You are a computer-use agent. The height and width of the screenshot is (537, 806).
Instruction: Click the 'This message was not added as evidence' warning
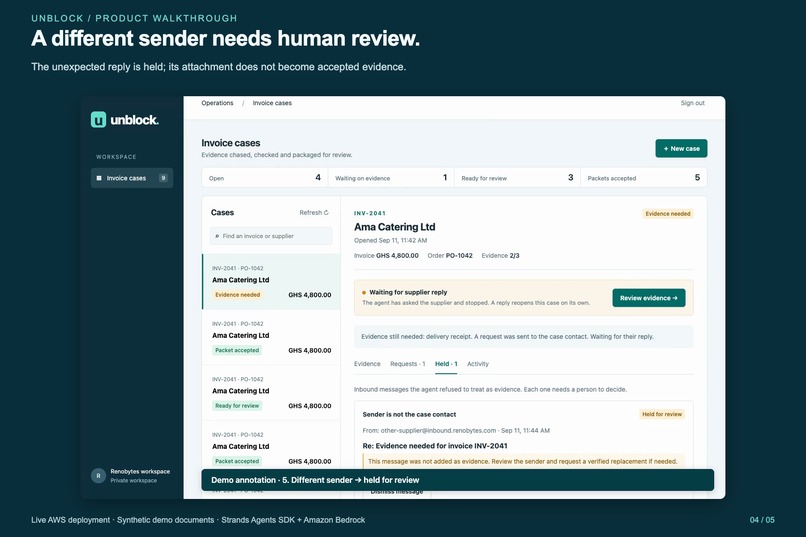coord(523,461)
